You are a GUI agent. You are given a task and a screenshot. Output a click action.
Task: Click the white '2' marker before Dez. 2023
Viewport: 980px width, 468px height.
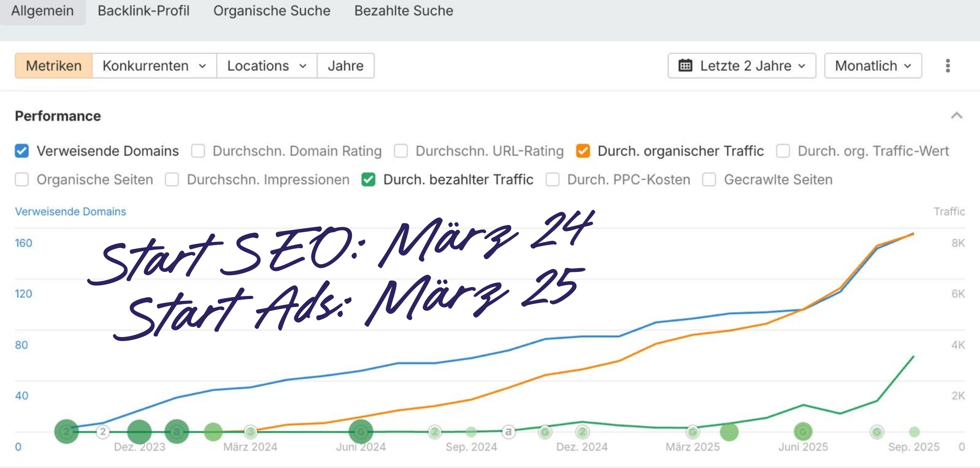[x=103, y=431]
